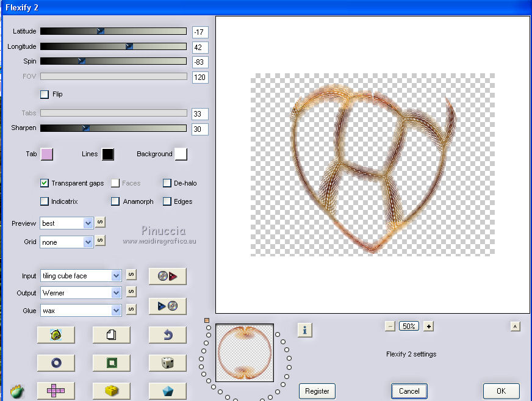This screenshot has height=401, width=532.
Task: Click the OK button
Action: pos(501,391)
